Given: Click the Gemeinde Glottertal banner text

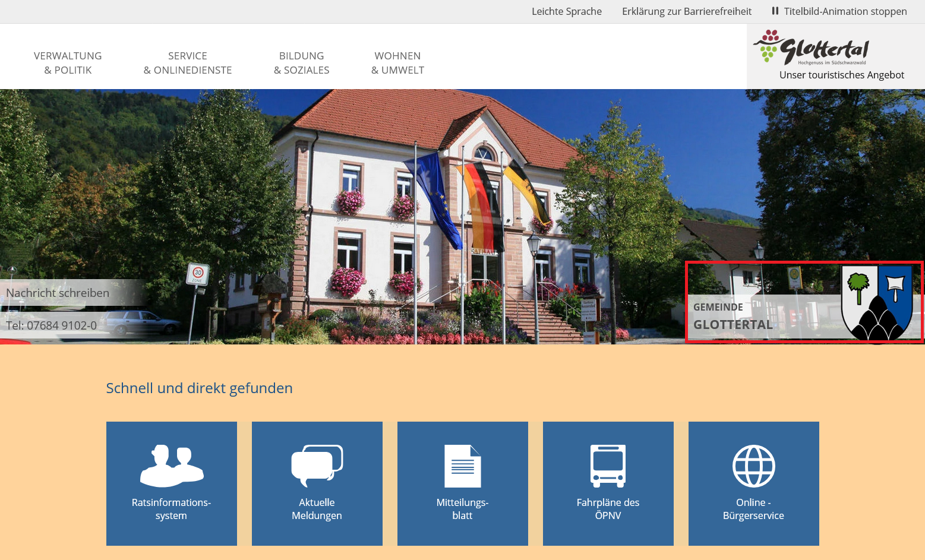Looking at the screenshot, I should [733, 317].
